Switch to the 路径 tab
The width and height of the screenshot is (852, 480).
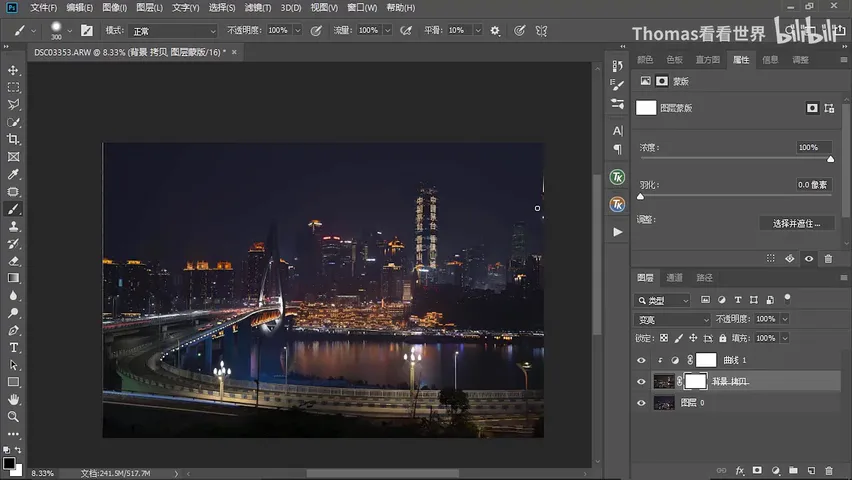(704, 278)
